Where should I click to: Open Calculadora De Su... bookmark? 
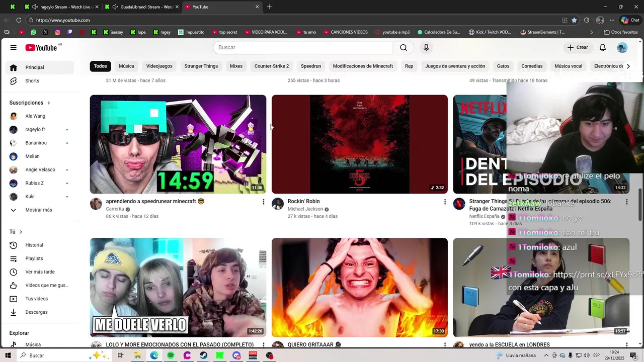pos(439,32)
